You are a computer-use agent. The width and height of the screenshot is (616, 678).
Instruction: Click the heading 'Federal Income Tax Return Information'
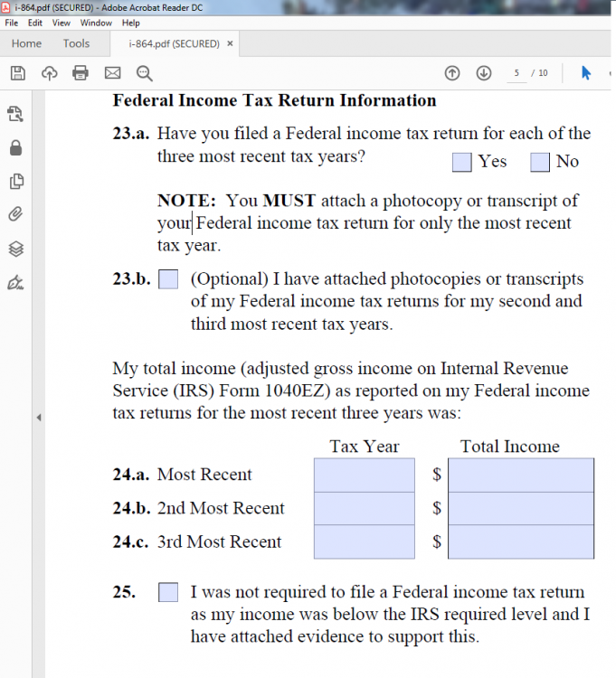(275, 100)
